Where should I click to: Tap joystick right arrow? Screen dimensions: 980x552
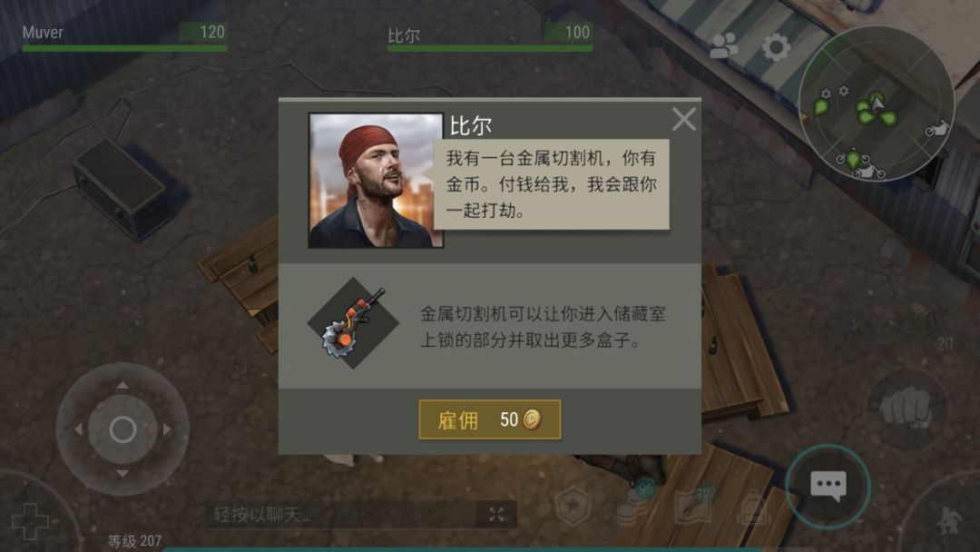pos(167,429)
